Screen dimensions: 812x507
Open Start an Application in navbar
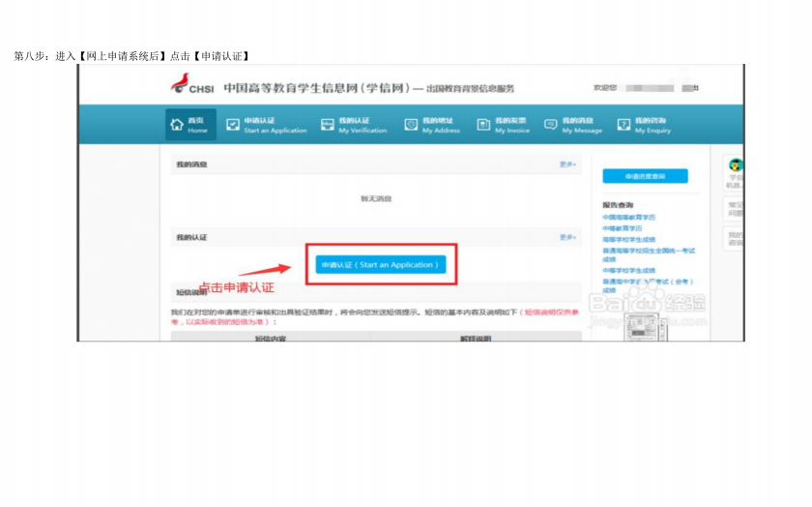[x=267, y=125]
